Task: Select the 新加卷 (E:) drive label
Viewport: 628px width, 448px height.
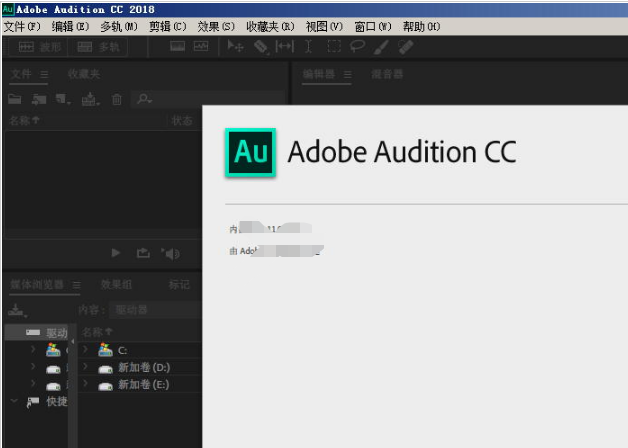Action: (x=143, y=385)
